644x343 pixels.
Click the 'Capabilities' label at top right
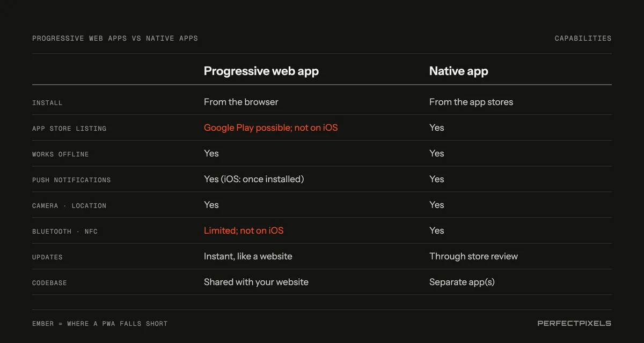pyautogui.click(x=583, y=39)
